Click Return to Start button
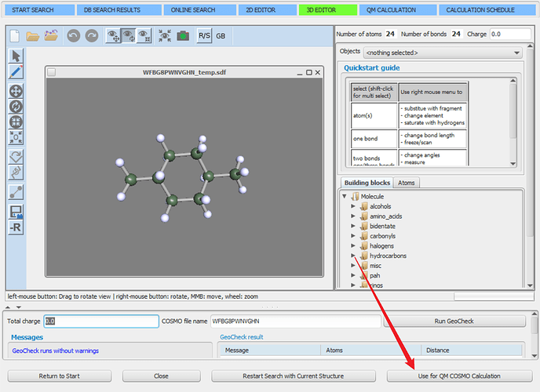This screenshot has width=540, height=392. coord(59,376)
